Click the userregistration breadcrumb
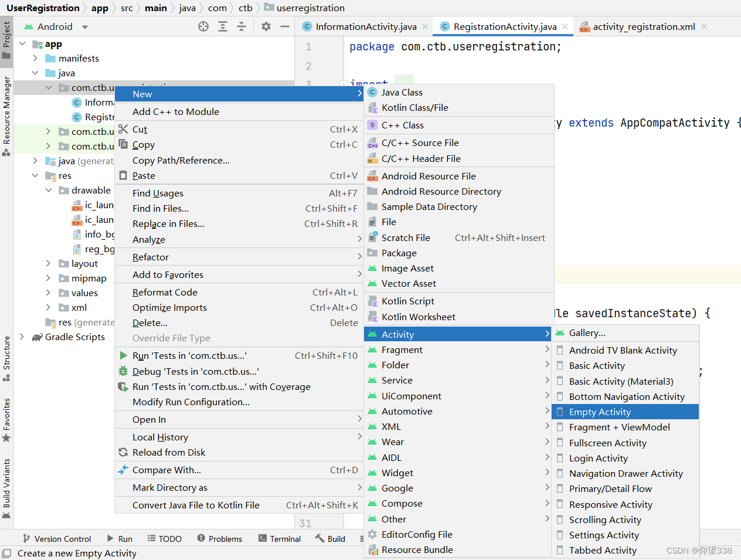This screenshot has width=741, height=560. click(305, 8)
